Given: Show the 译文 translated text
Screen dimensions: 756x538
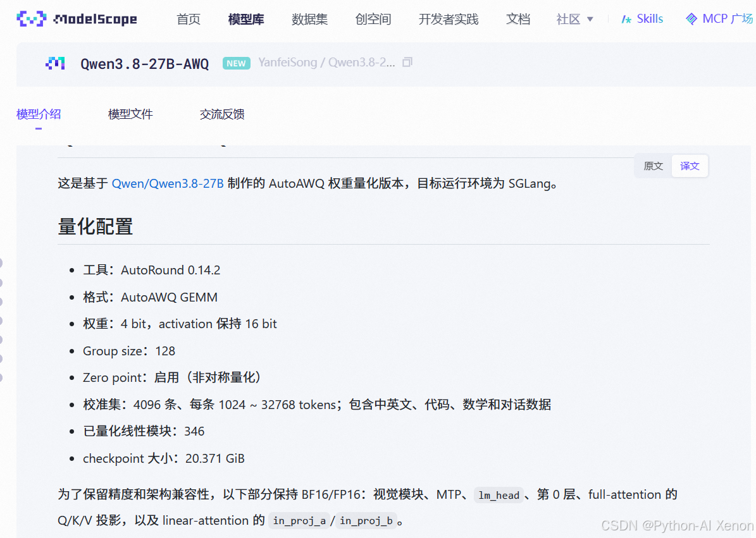Looking at the screenshot, I should point(690,166).
